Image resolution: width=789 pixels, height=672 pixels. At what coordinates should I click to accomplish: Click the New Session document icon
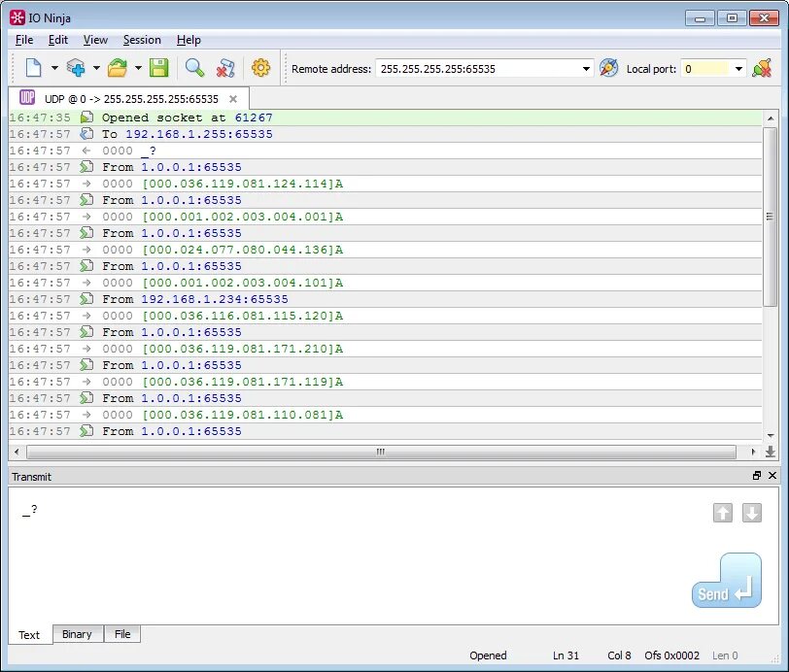click(x=33, y=68)
